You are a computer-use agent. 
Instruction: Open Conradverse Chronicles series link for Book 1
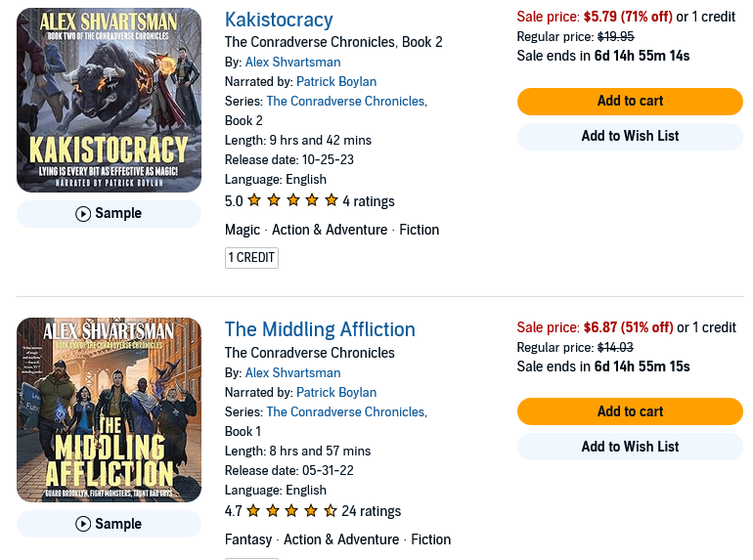345,412
